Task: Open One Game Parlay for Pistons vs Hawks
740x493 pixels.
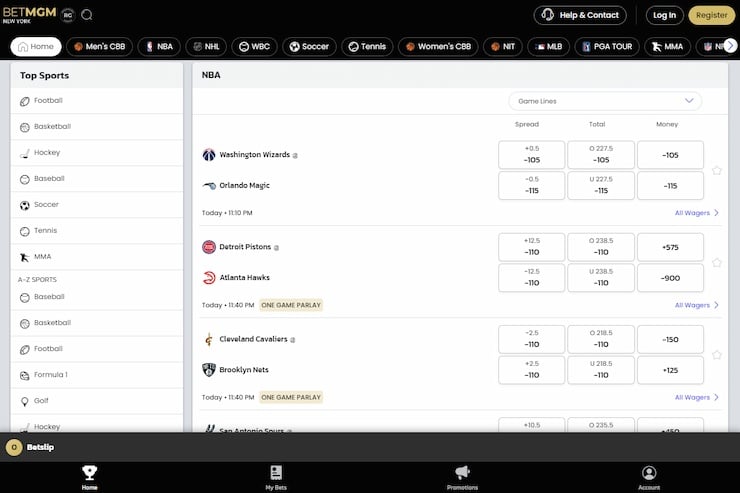Action: [x=291, y=305]
